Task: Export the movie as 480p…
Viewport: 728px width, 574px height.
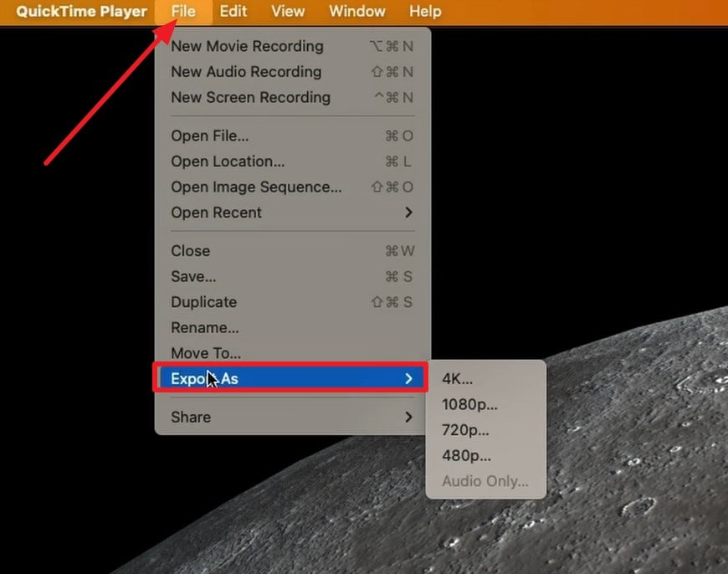Action: (x=485, y=455)
